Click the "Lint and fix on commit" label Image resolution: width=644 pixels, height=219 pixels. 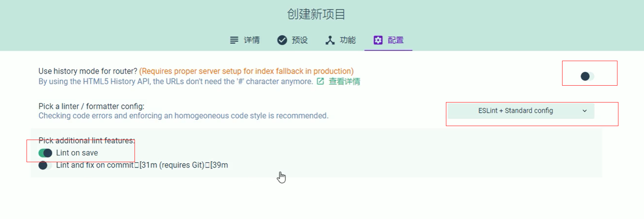click(95, 165)
